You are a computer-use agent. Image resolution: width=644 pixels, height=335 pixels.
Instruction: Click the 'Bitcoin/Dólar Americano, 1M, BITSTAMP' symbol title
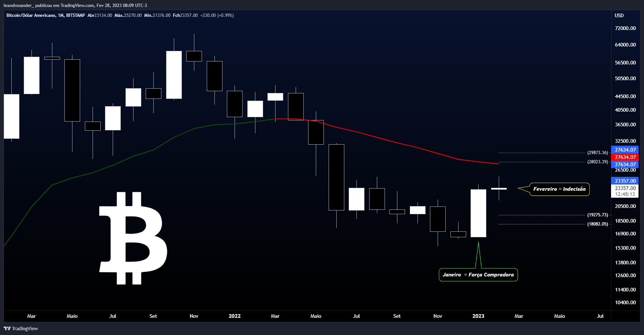46,15
